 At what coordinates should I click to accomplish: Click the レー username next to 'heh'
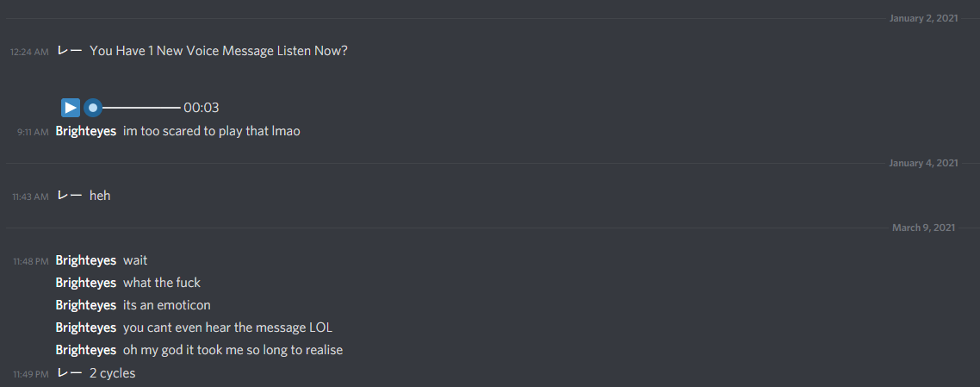(70, 196)
